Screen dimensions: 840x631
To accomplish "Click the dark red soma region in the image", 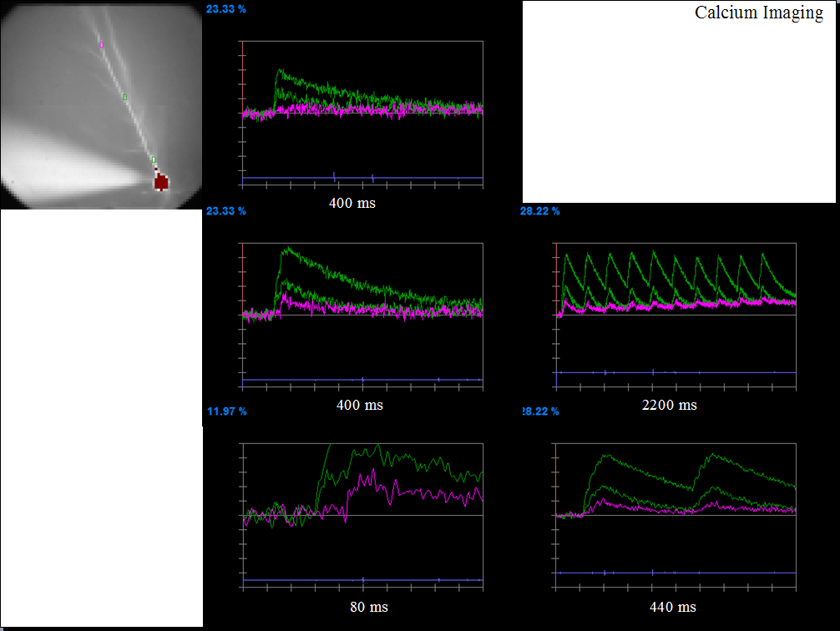I will (161, 182).
